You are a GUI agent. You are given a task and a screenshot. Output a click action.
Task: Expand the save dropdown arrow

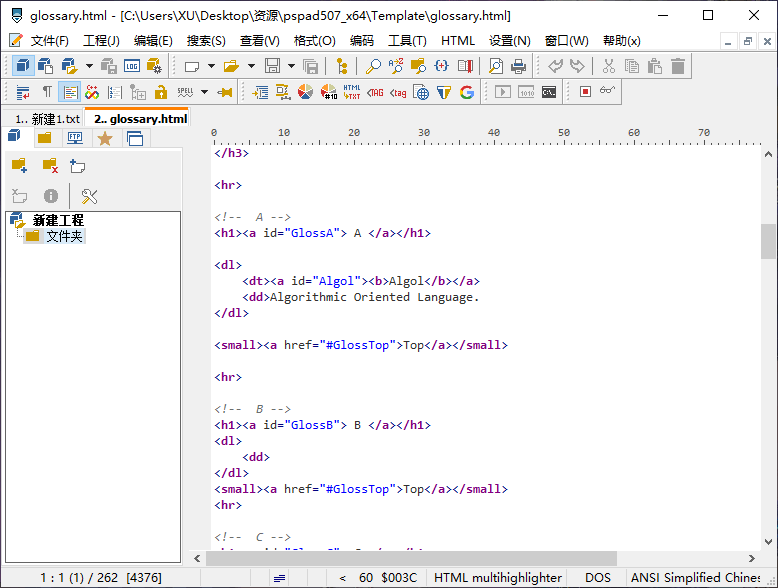click(292, 65)
